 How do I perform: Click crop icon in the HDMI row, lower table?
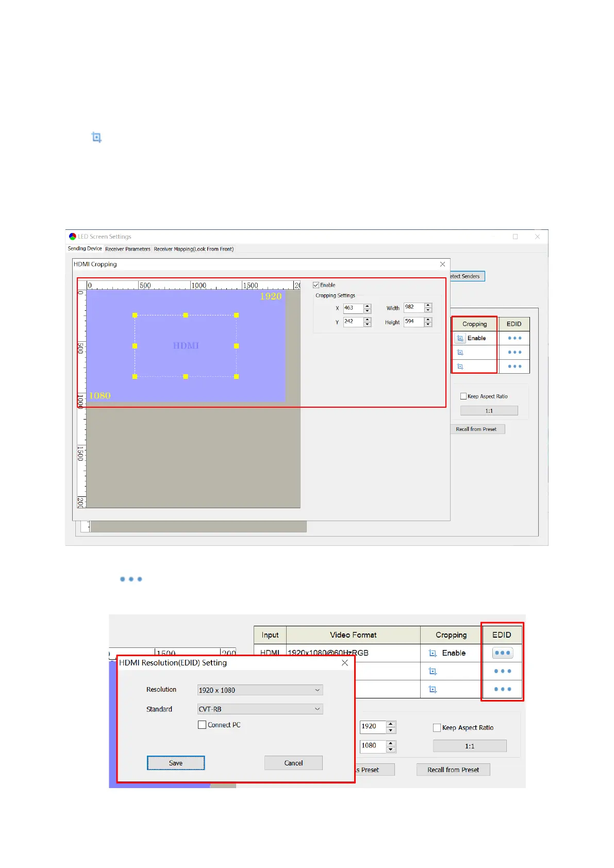tap(433, 653)
